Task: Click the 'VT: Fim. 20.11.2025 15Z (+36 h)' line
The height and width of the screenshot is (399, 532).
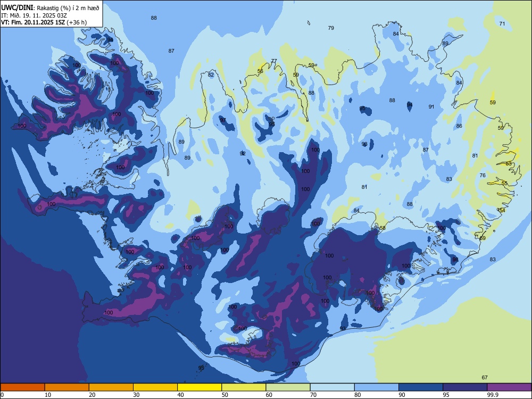Action: pos(44,22)
